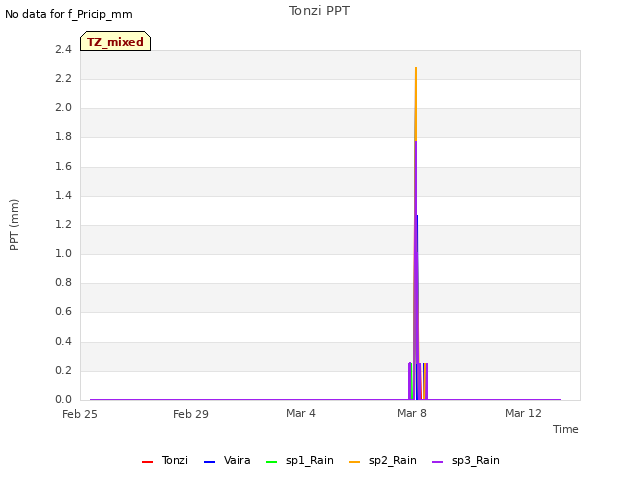The image size is (640, 480).
Task: Click the Time x-axis label
Action: [x=566, y=429]
